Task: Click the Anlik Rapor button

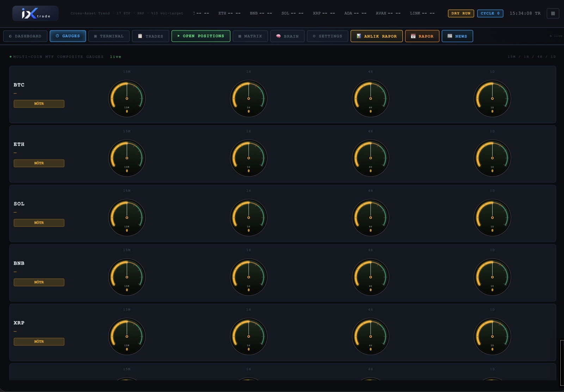Action: (x=376, y=36)
